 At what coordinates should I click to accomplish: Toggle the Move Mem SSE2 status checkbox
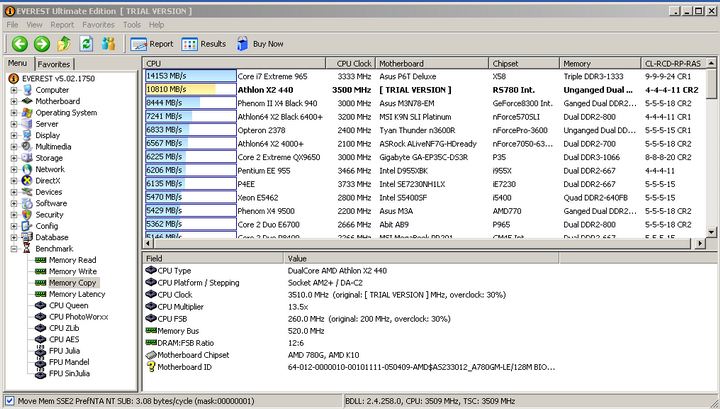point(10,401)
